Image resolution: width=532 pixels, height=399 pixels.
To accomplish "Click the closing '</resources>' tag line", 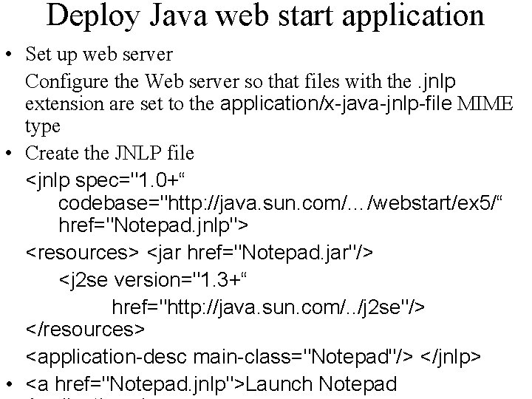I will click(x=85, y=330).
